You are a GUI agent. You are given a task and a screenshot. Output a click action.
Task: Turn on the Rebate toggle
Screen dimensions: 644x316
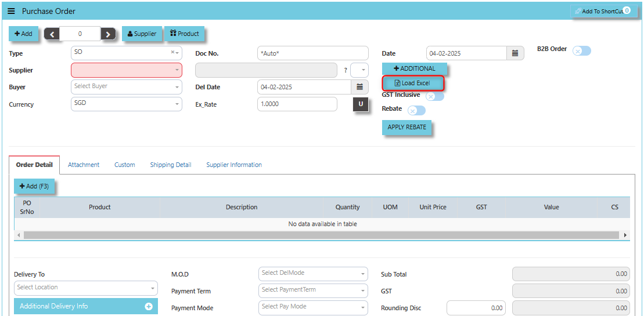[x=416, y=111]
